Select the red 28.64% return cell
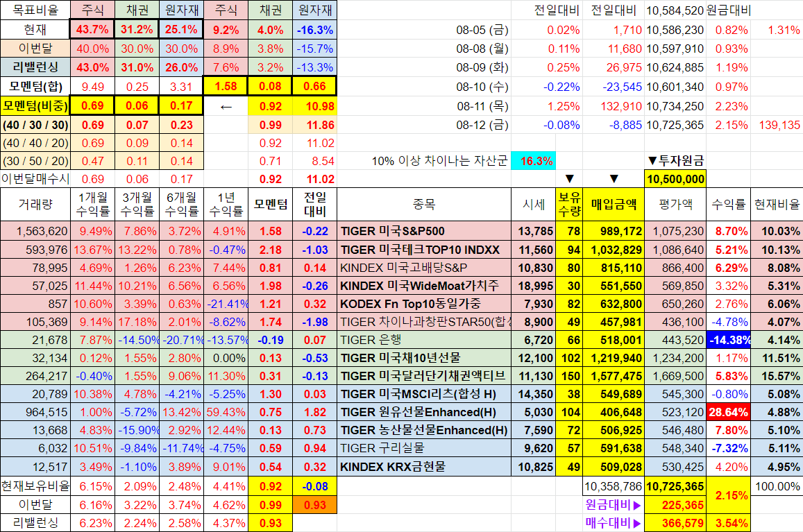 coord(728,412)
